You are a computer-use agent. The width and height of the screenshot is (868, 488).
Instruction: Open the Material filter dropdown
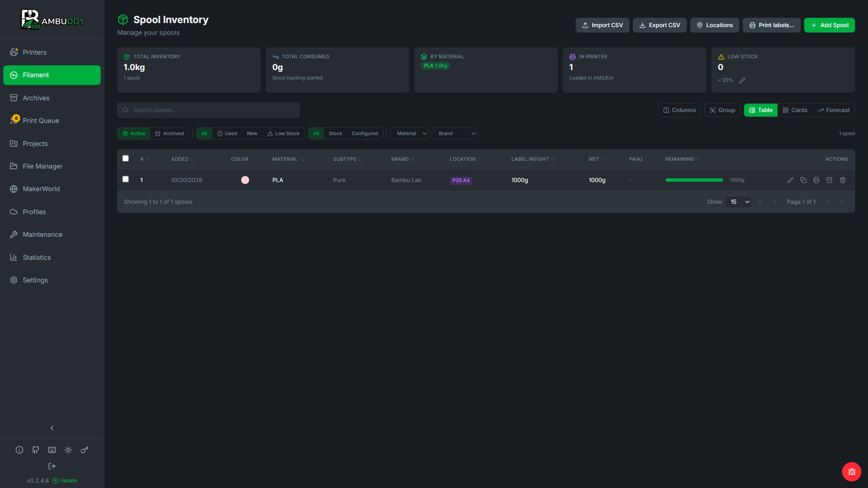click(x=410, y=134)
